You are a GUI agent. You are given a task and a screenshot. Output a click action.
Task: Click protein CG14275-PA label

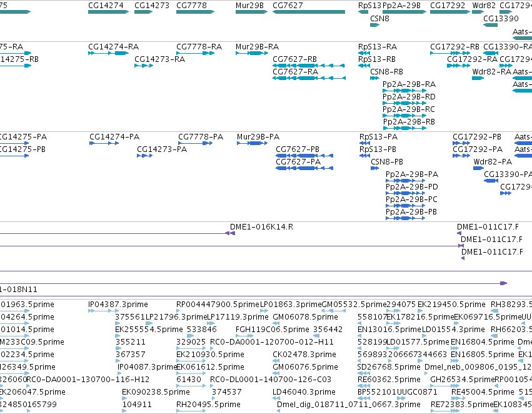[x=23, y=137]
